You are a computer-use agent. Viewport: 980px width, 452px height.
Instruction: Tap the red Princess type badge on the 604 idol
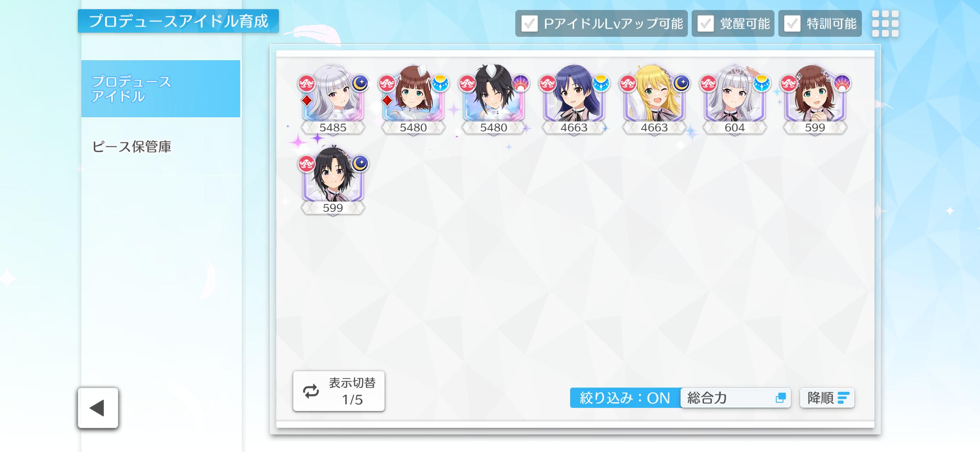click(x=709, y=83)
